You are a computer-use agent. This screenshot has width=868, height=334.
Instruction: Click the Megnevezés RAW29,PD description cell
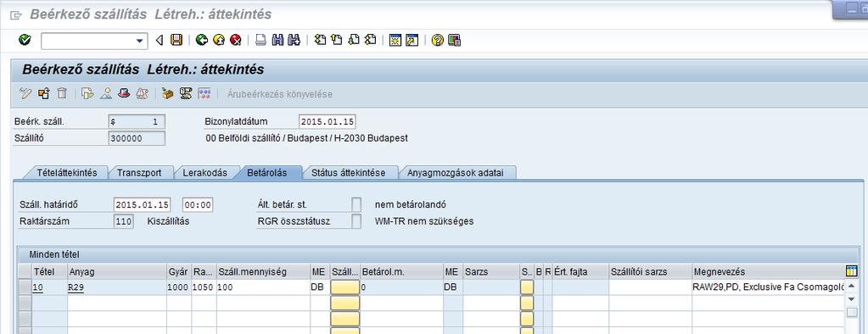click(x=769, y=287)
